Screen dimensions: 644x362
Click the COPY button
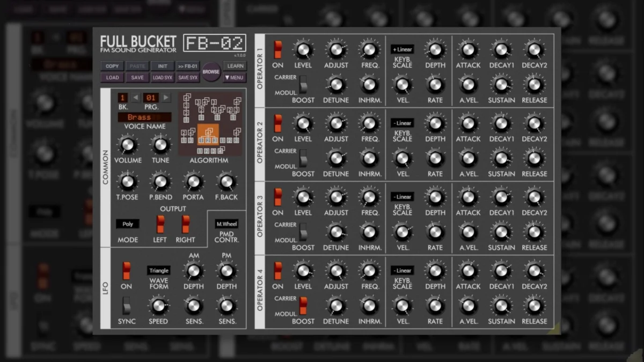tap(112, 66)
